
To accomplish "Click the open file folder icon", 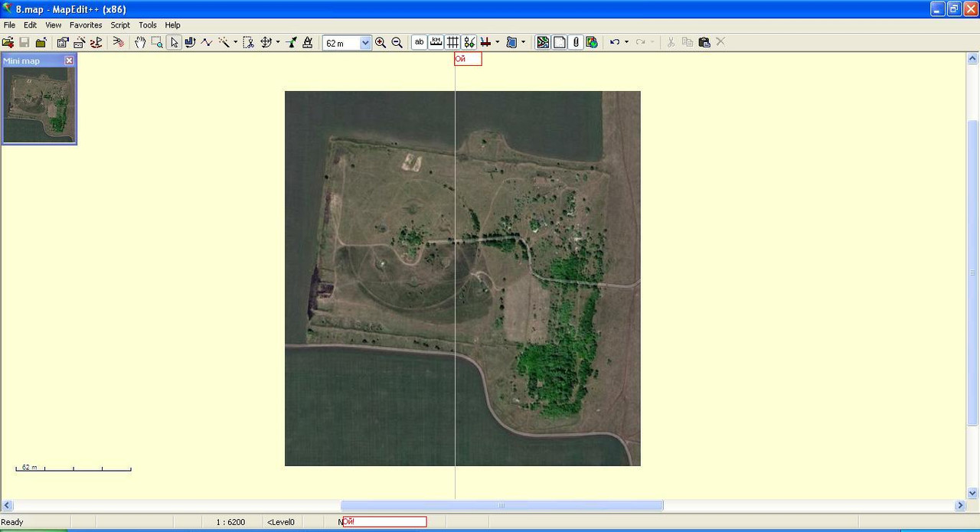I will (8, 43).
